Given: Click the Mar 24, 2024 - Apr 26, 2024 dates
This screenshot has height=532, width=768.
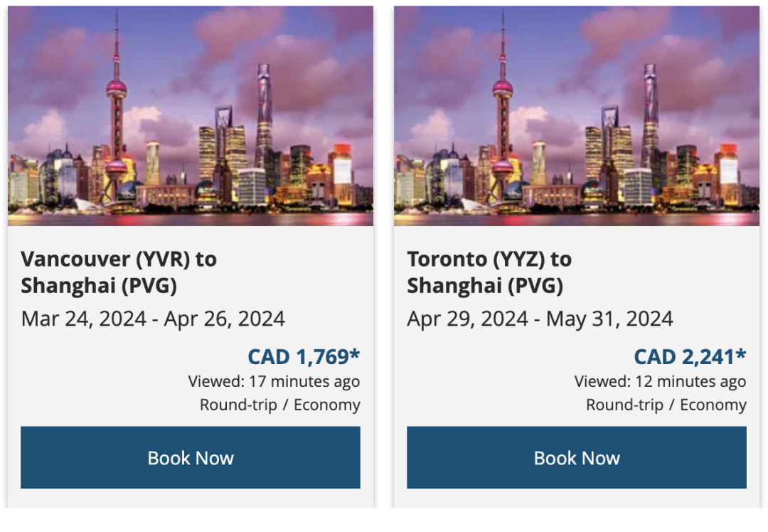Looking at the screenshot, I should pos(153,319).
